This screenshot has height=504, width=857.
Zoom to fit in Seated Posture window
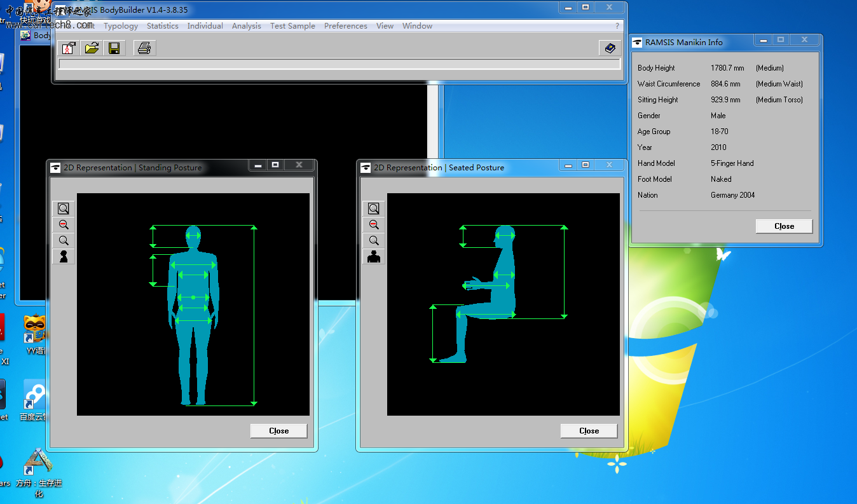click(x=374, y=208)
